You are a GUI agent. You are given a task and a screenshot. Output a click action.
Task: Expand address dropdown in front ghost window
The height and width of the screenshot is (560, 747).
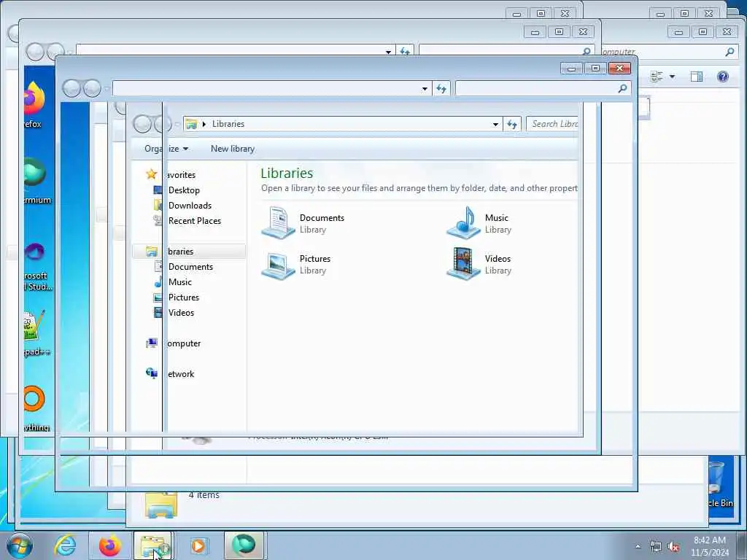(425, 88)
